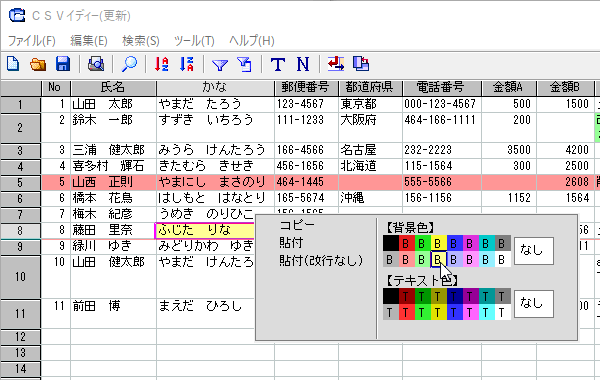Click the 金額A column header
Viewport: 600px width, 380px height.
click(x=509, y=88)
